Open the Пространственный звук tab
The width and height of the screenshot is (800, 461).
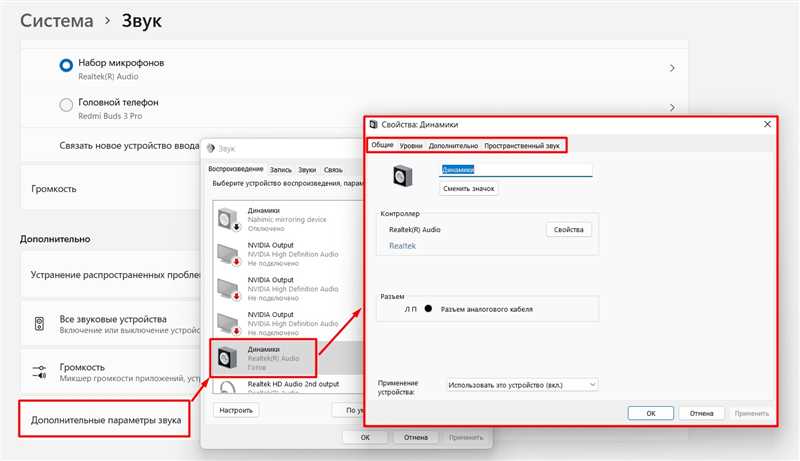(x=521, y=146)
